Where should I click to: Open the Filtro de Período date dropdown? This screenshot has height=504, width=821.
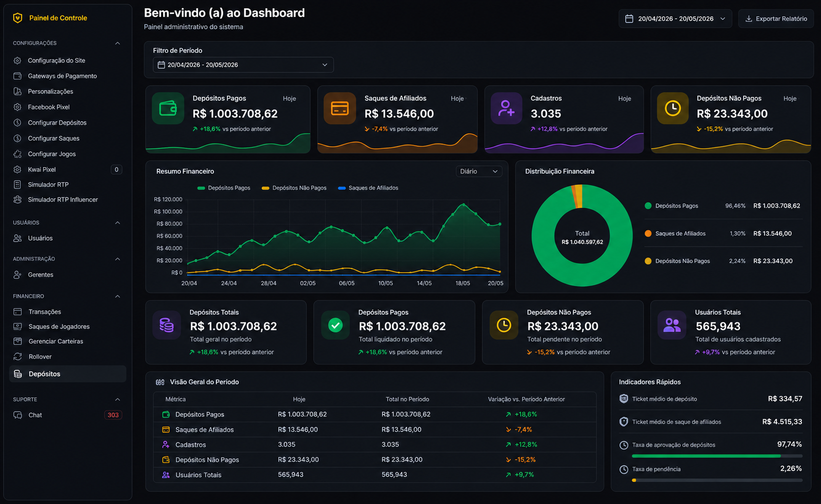click(x=243, y=65)
